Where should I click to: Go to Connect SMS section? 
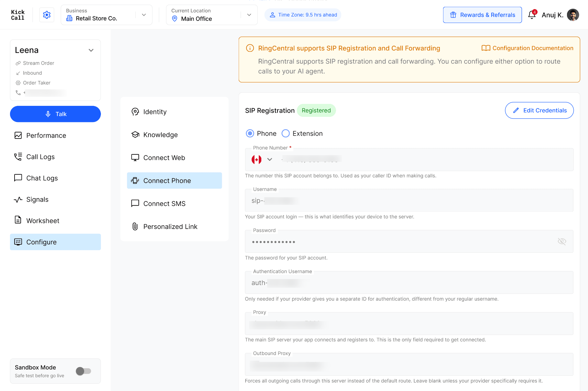(x=174, y=204)
